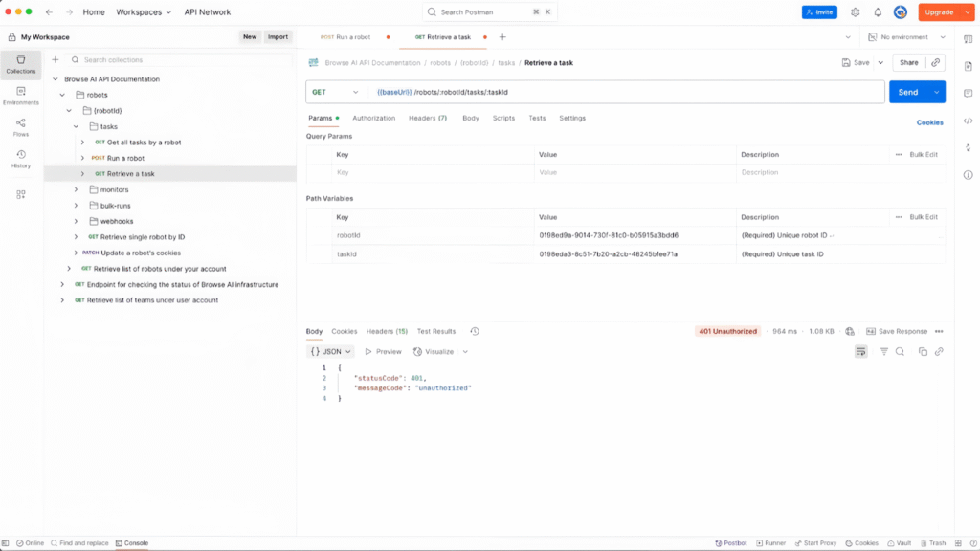
Task: Toggle wrap lines in response viewer
Action: coord(861,352)
